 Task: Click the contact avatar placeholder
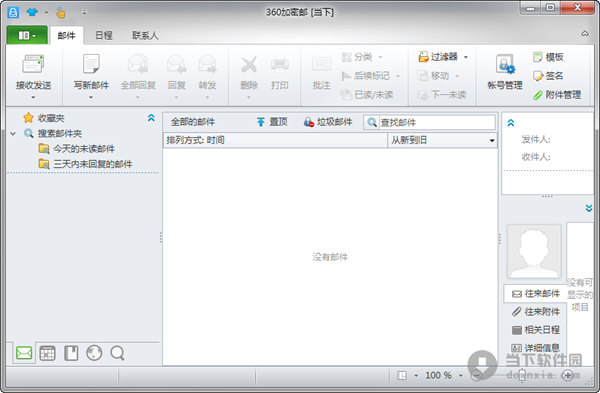(x=534, y=251)
